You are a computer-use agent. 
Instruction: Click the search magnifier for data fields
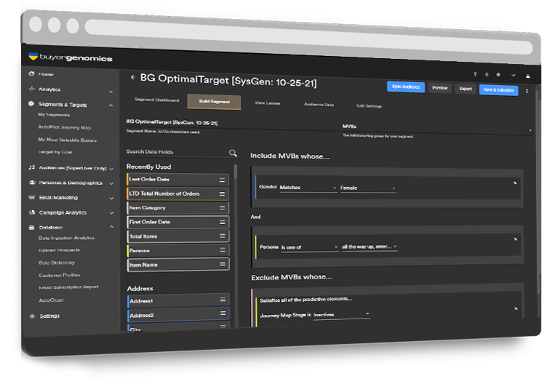pyautogui.click(x=233, y=153)
